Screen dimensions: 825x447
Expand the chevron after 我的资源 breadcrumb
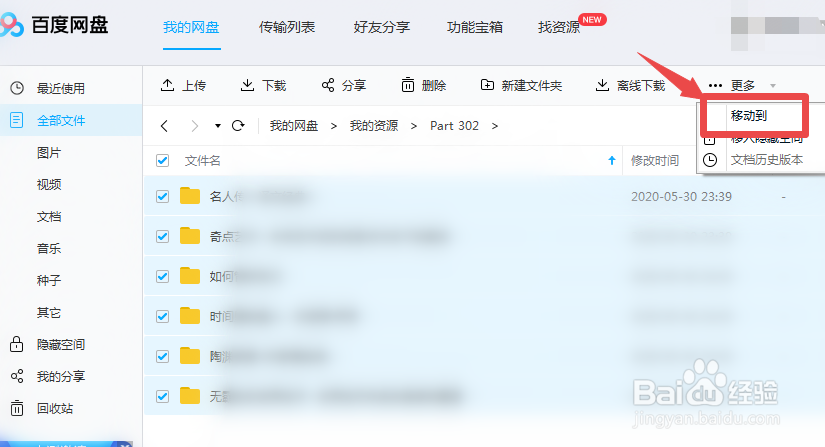414,126
